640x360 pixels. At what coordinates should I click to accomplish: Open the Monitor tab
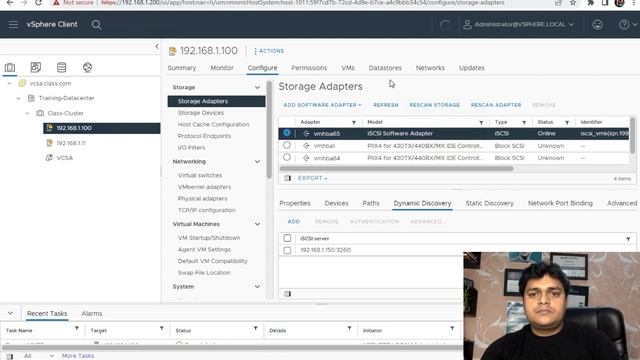coord(222,68)
